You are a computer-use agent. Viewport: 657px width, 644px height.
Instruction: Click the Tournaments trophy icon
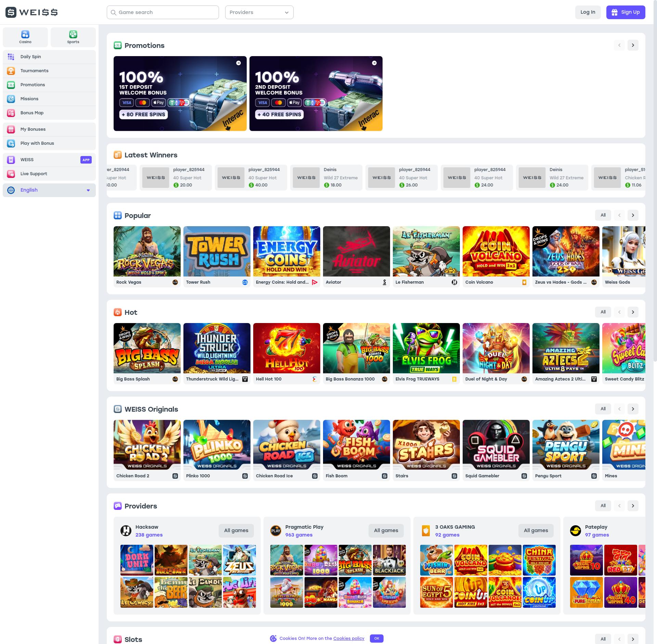[x=11, y=71]
